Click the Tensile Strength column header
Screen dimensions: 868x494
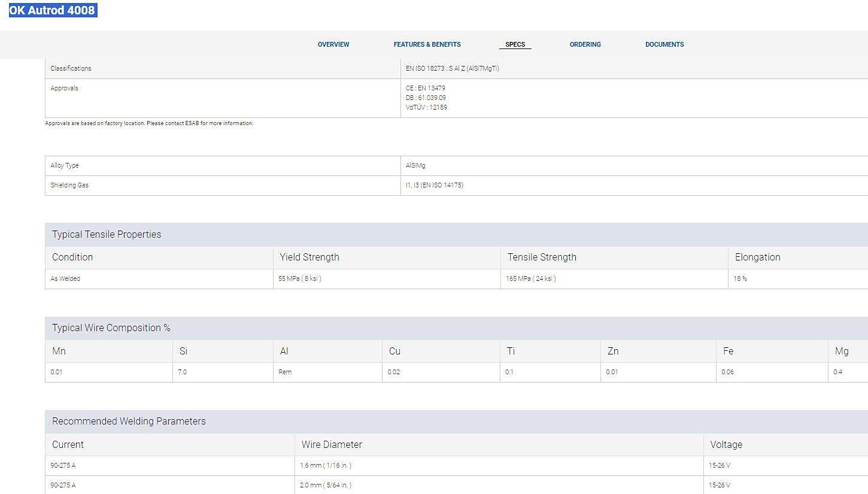[542, 257]
